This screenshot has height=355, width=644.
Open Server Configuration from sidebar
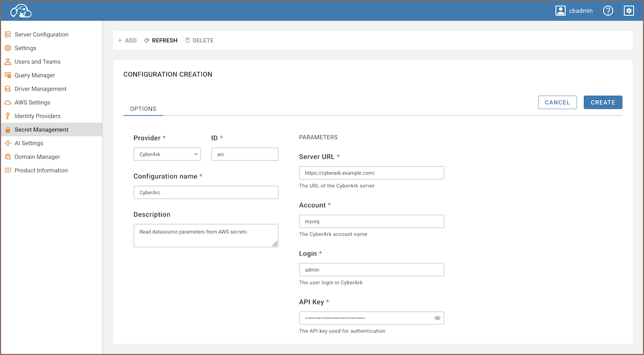click(x=41, y=35)
